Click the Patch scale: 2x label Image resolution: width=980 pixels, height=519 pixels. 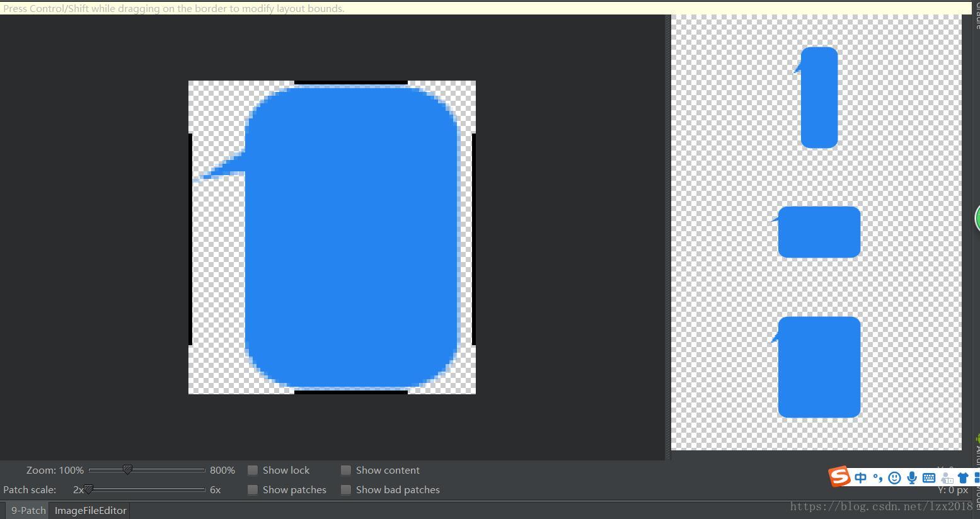(x=43, y=489)
